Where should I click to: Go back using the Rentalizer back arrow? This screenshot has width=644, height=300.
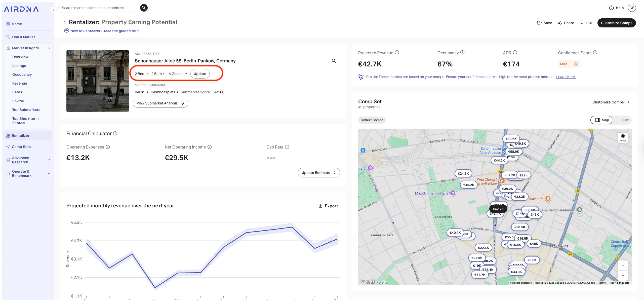click(65, 22)
